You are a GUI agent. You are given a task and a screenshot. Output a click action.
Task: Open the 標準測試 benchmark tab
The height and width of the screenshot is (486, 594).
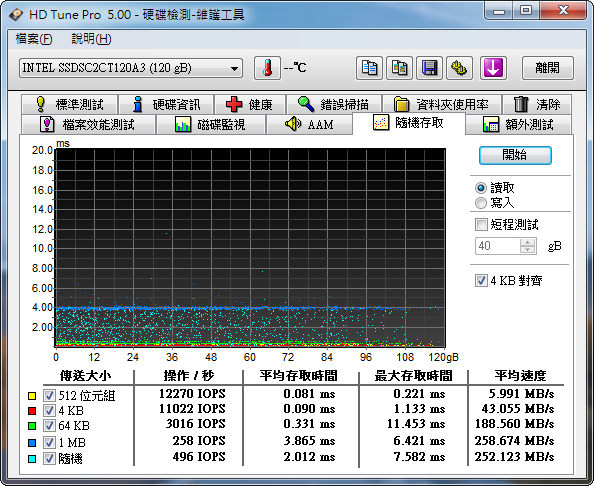(x=69, y=104)
